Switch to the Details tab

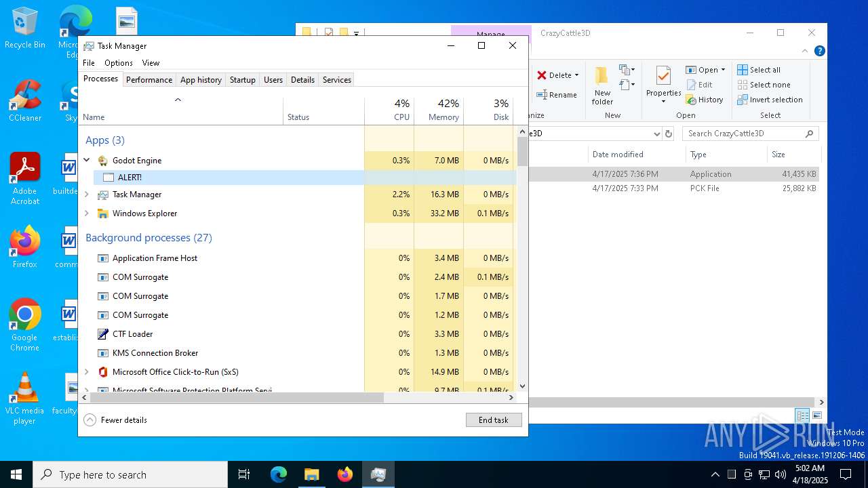pos(302,80)
